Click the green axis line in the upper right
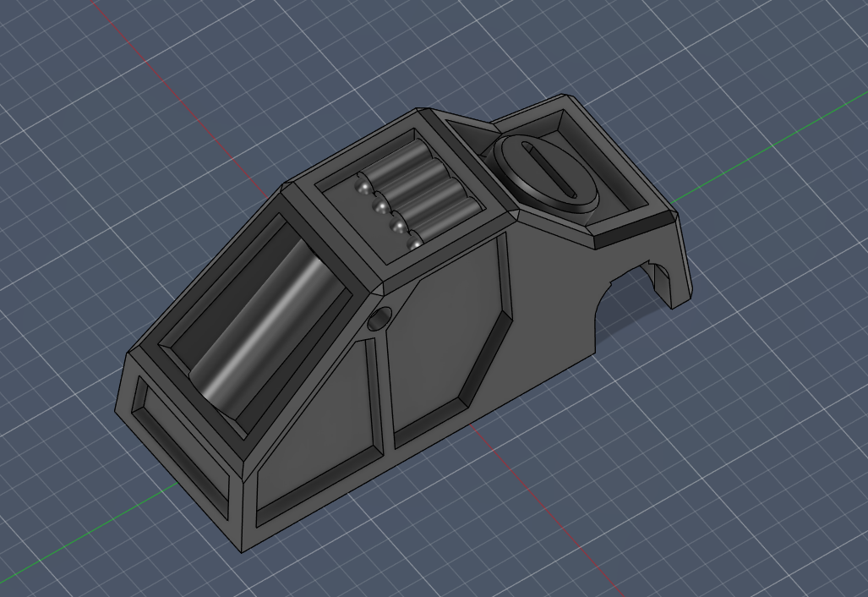Viewport: 868px width, 597px height. [x=761, y=152]
